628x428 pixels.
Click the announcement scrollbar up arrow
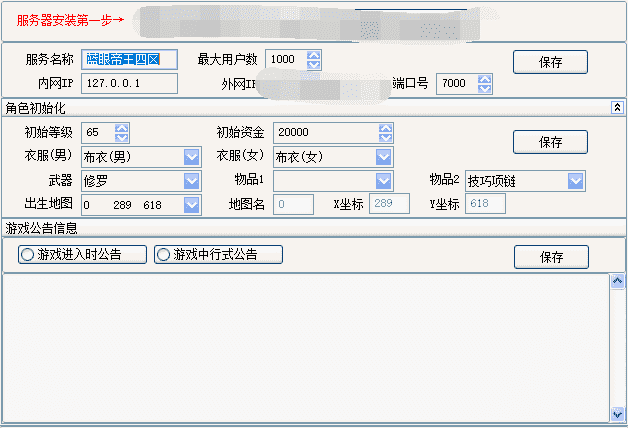coord(617,281)
